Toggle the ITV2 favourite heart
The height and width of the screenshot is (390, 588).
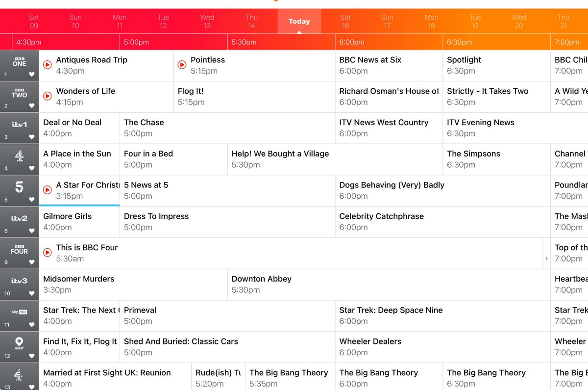pyautogui.click(x=32, y=231)
